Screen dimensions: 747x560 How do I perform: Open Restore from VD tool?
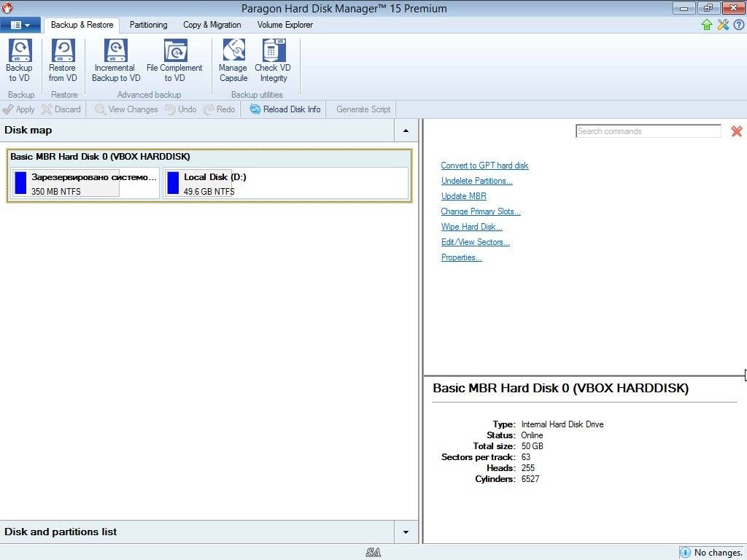click(x=63, y=61)
